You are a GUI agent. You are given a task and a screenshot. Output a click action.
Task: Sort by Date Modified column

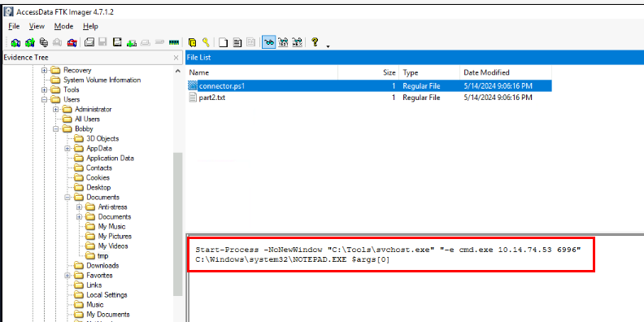pyautogui.click(x=505, y=72)
